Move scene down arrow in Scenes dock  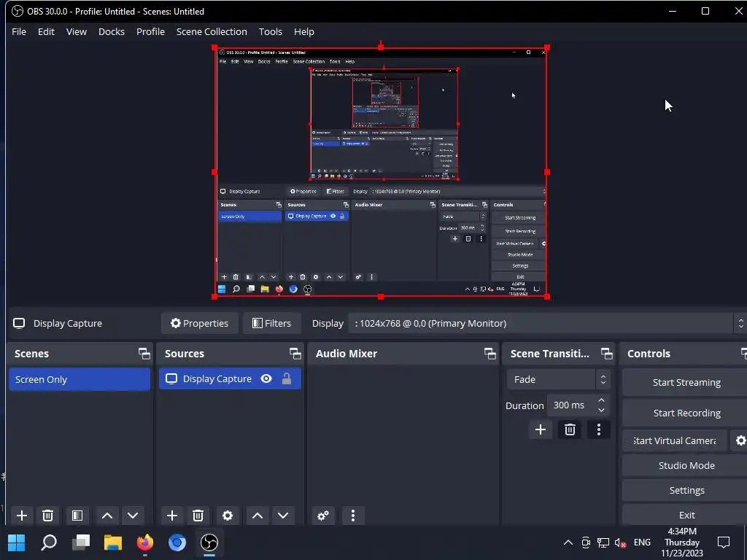tap(133, 516)
